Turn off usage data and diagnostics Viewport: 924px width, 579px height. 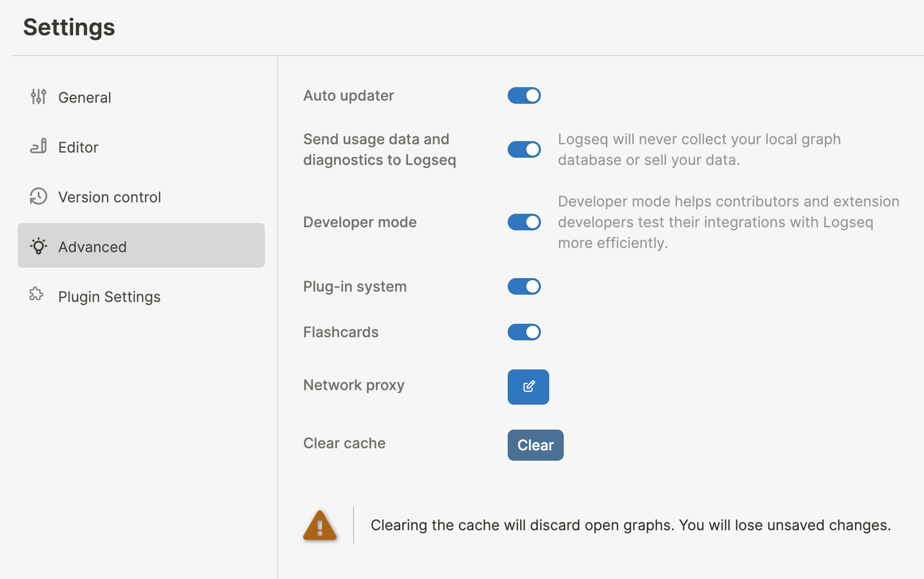coord(524,149)
